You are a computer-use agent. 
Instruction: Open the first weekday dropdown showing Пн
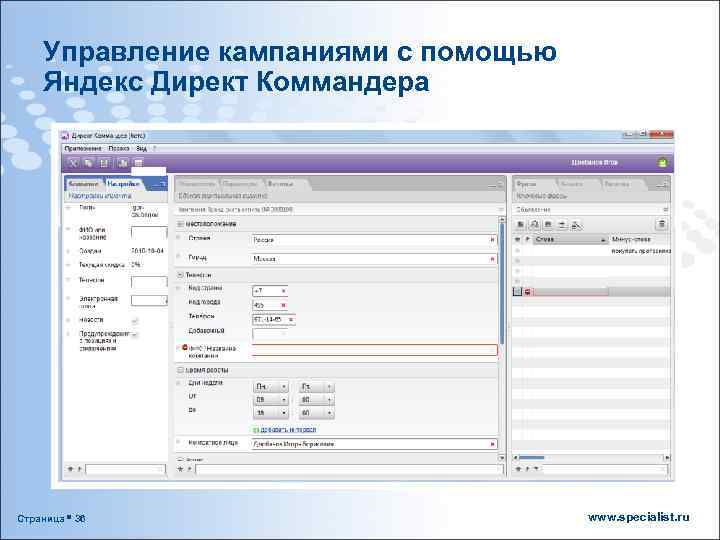271,387
